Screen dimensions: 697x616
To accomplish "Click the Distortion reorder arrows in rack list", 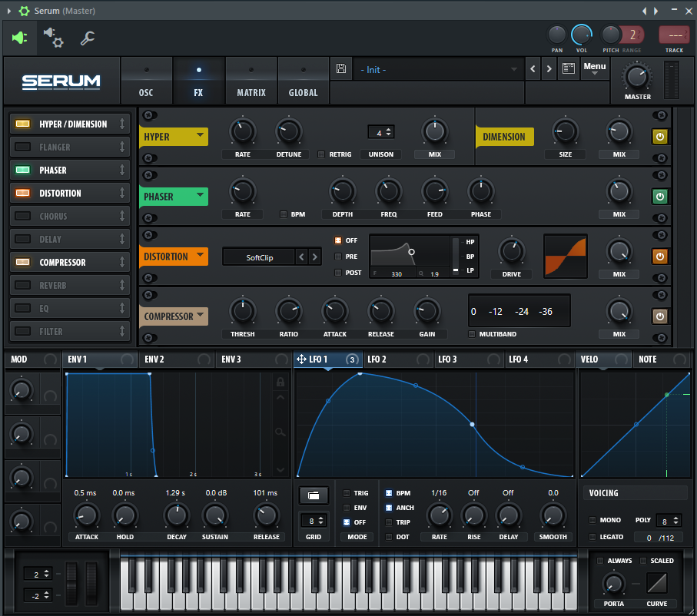I will pyautogui.click(x=122, y=193).
